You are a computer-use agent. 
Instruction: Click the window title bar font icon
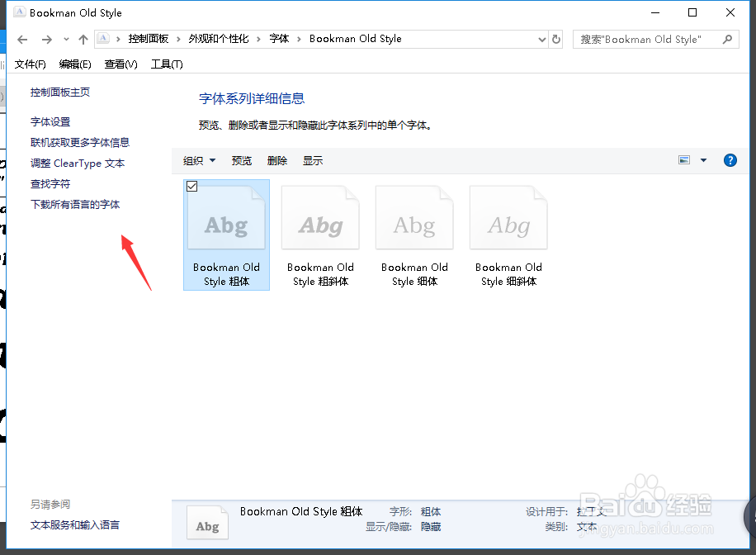pos(19,12)
